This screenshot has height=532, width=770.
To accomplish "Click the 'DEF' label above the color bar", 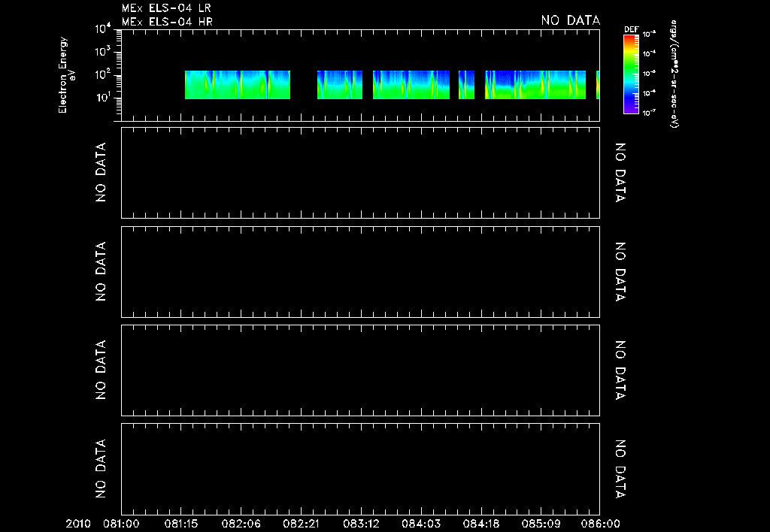I will click(632, 29).
